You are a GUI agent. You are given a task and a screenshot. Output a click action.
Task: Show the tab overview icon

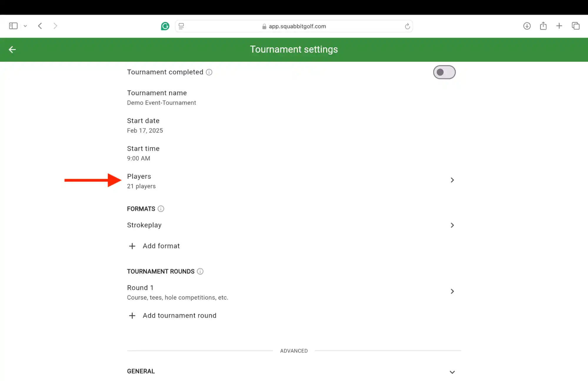click(x=575, y=26)
